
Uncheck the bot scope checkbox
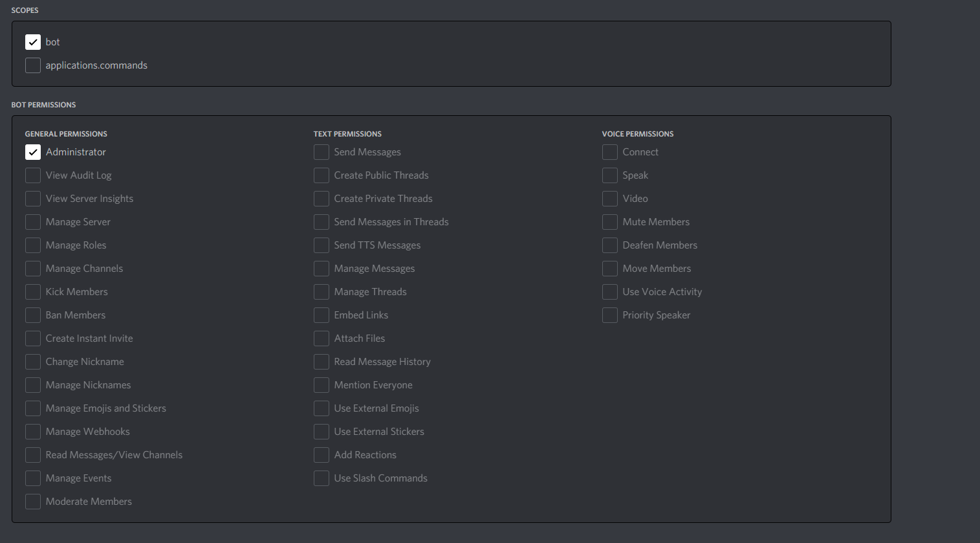tap(33, 41)
